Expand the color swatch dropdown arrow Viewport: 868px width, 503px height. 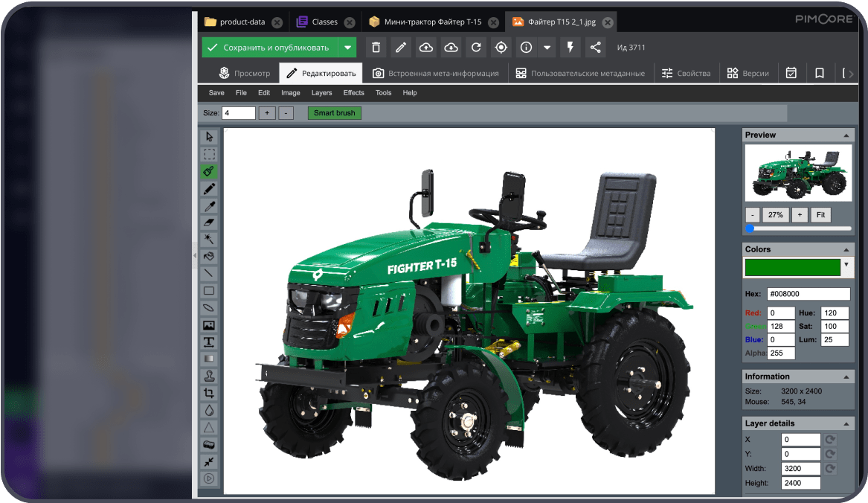846,265
